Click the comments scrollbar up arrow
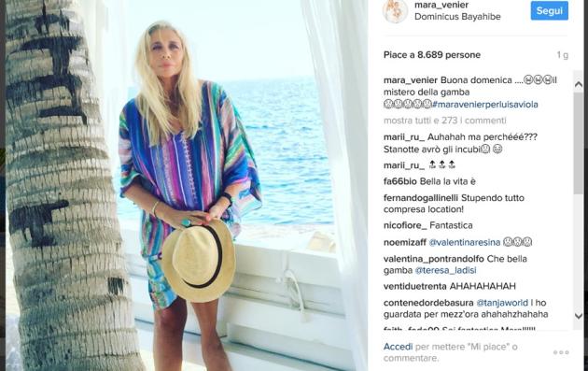 click(579, 85)
